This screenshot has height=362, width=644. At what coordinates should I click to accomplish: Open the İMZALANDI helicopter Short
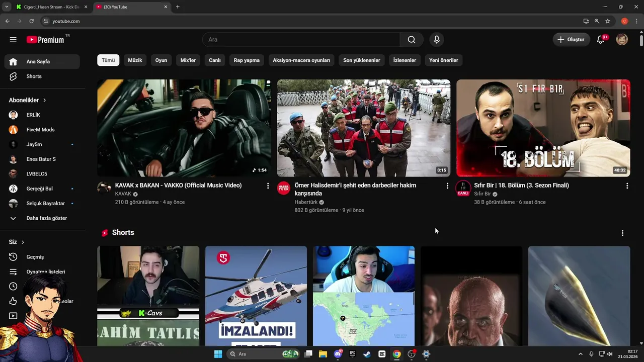(x=256, y=296)
